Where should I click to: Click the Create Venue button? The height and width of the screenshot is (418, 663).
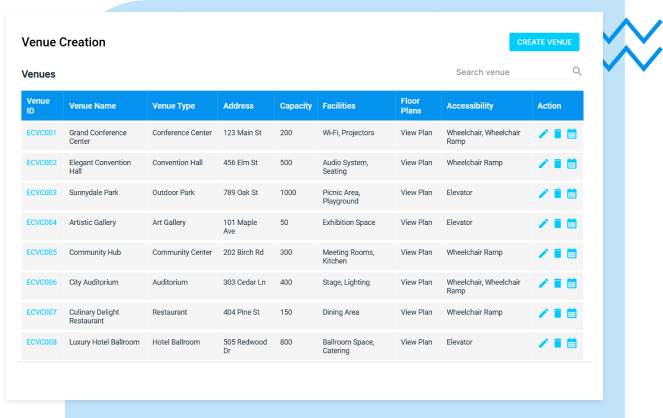click(x=544, y=42)
